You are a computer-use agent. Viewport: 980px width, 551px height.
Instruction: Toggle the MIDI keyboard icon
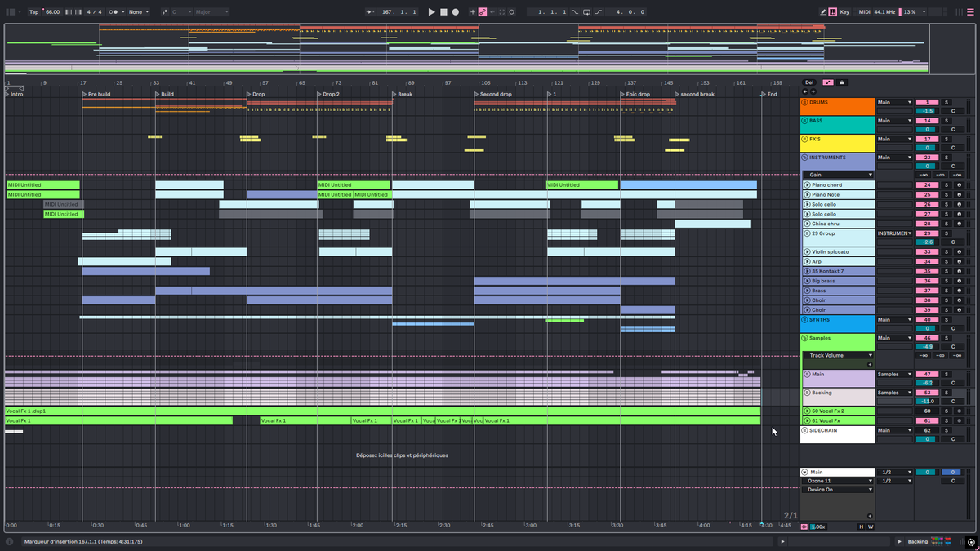pos(832,12)
